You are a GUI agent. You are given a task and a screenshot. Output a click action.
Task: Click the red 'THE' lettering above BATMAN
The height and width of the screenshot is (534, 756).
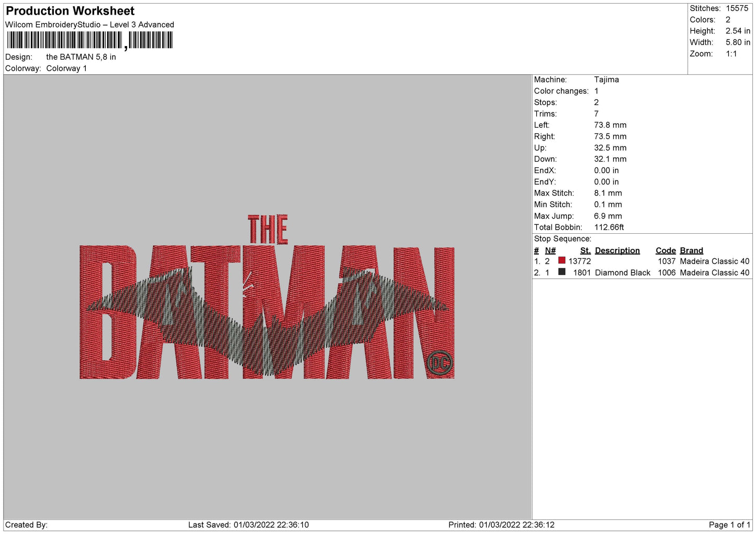click(x=267, y=229)
